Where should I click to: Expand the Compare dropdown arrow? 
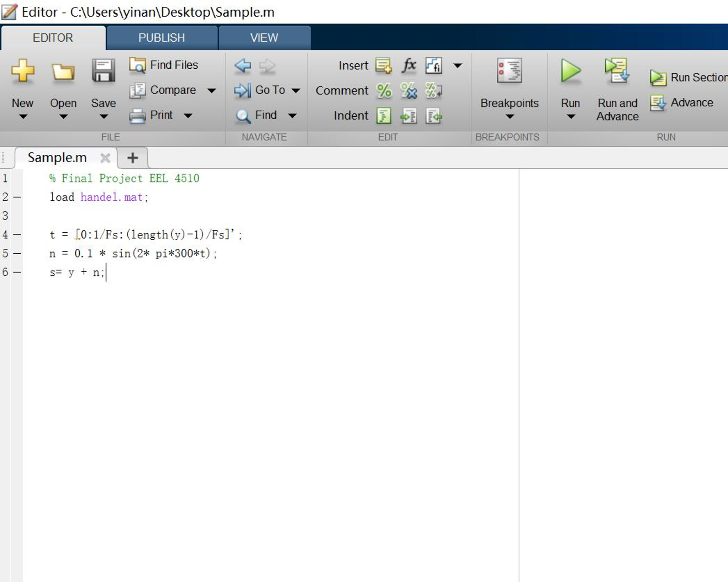pyautogui.click(x=212, y=91)
